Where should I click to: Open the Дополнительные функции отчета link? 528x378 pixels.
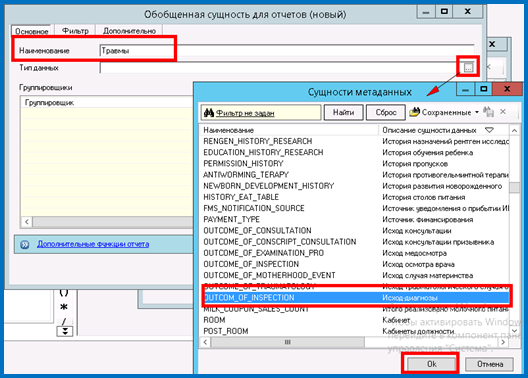pyautogui.click(x=93, y=244)
